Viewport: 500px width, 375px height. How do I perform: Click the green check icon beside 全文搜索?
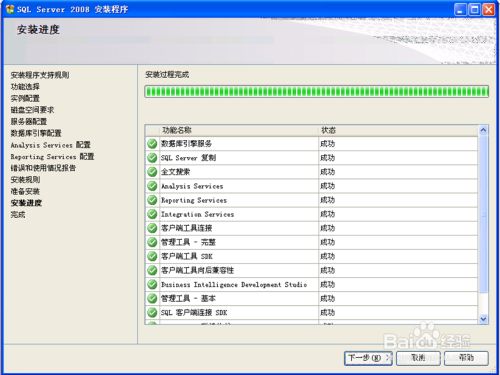(152, 172)
